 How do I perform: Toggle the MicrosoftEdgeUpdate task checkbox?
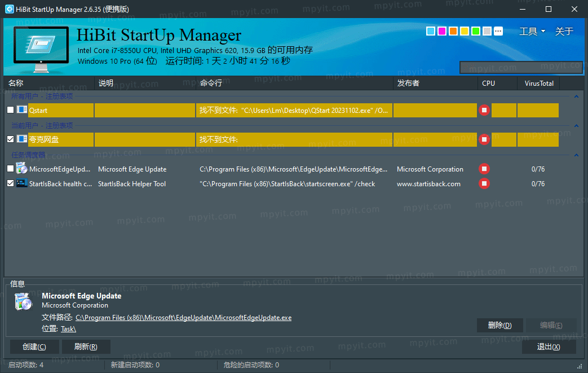[11, 169]
